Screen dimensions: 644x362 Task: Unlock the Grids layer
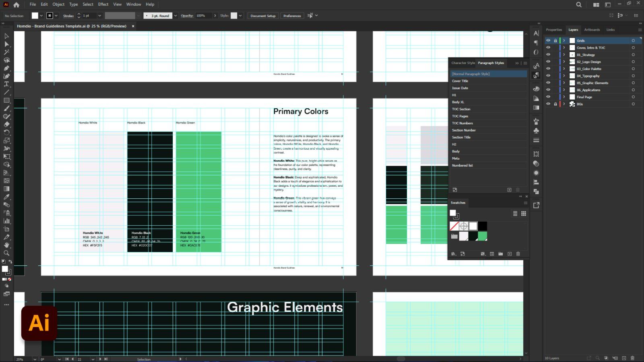coord(555,41)
